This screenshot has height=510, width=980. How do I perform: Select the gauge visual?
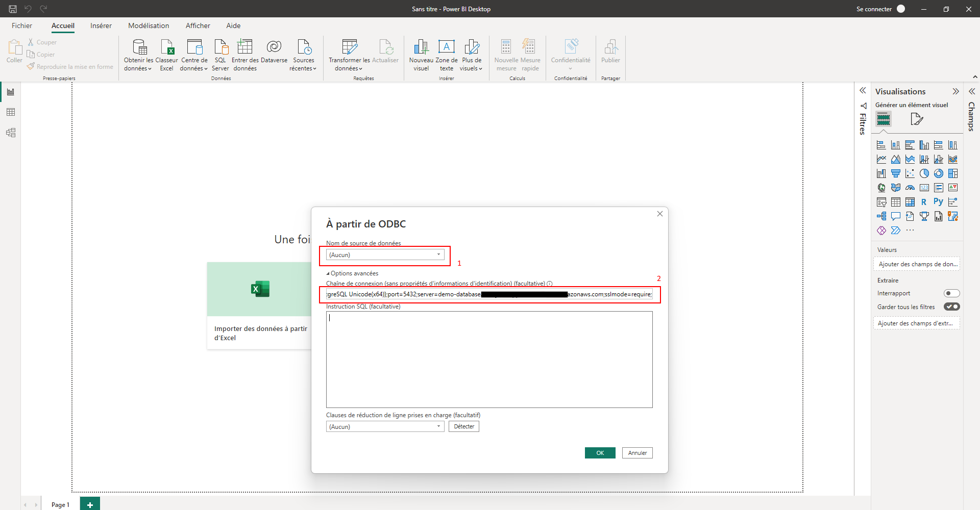coord(910,188)
